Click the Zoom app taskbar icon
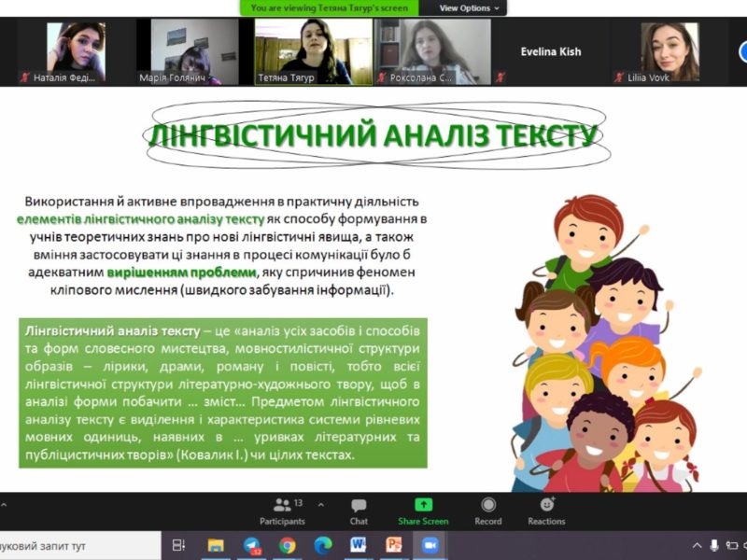Image resolution: width=747 pixels, height=560 pixels. click(430, 545)
